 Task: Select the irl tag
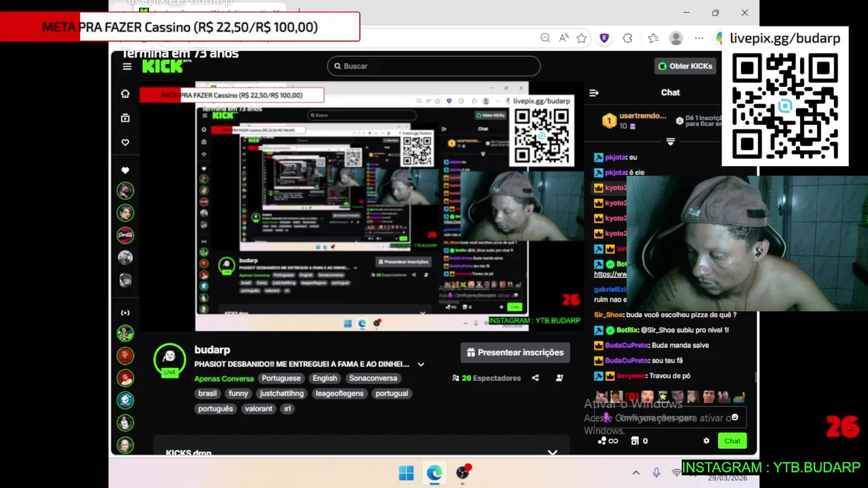pyautogui.click(x=288, y=409)
